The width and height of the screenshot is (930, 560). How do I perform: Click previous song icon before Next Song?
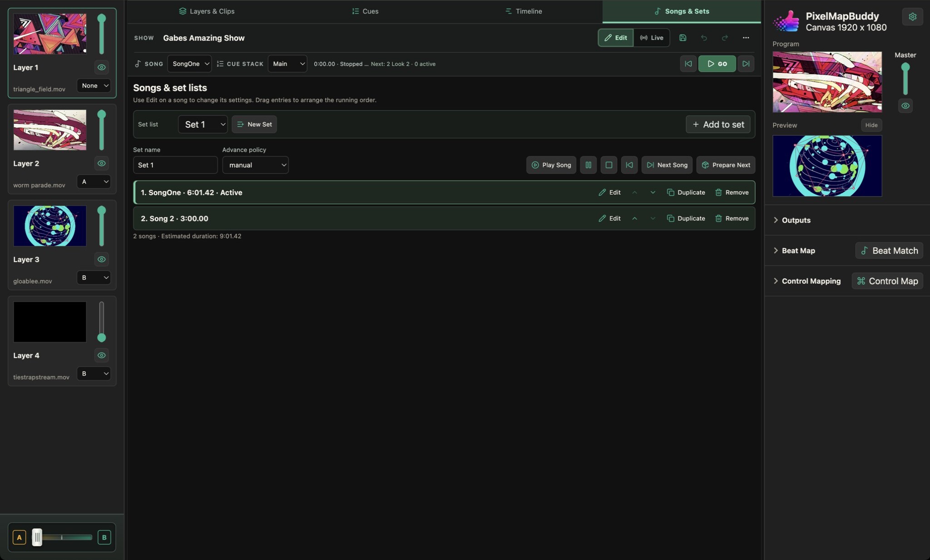(x=629, y=165)
